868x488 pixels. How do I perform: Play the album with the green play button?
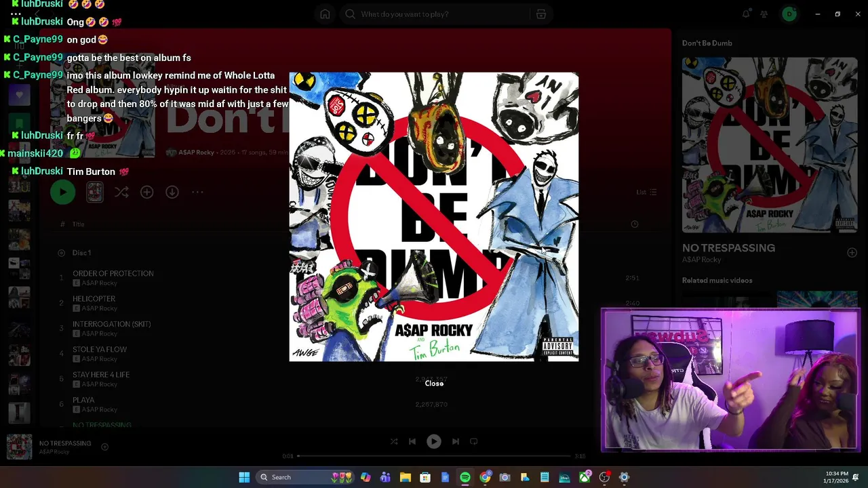click(x=63, y=192)
